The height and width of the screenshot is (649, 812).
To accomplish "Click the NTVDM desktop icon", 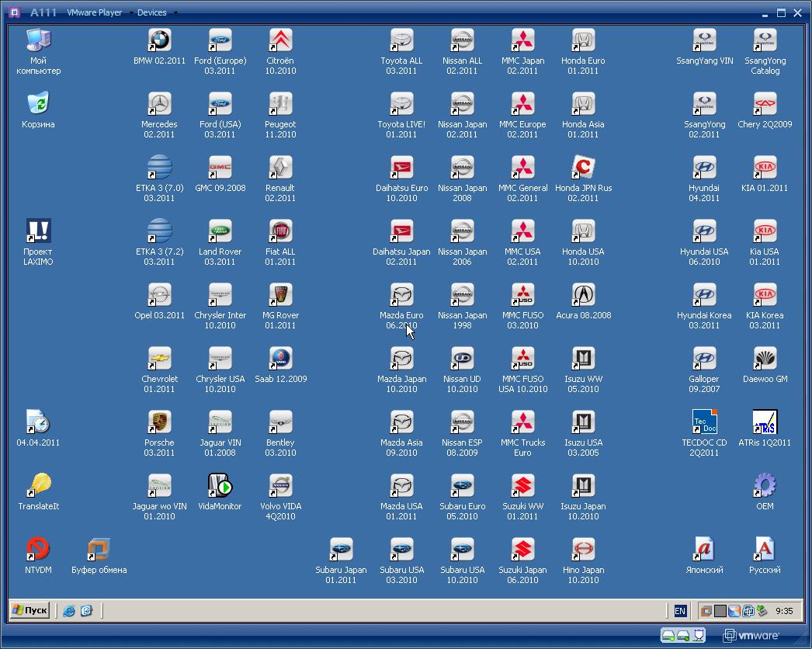I will point(38,550).
